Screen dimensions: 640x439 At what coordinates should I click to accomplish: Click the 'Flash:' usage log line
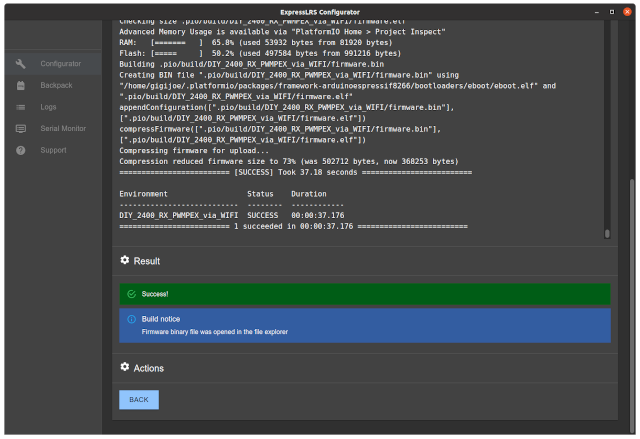(x=260, y=53)
